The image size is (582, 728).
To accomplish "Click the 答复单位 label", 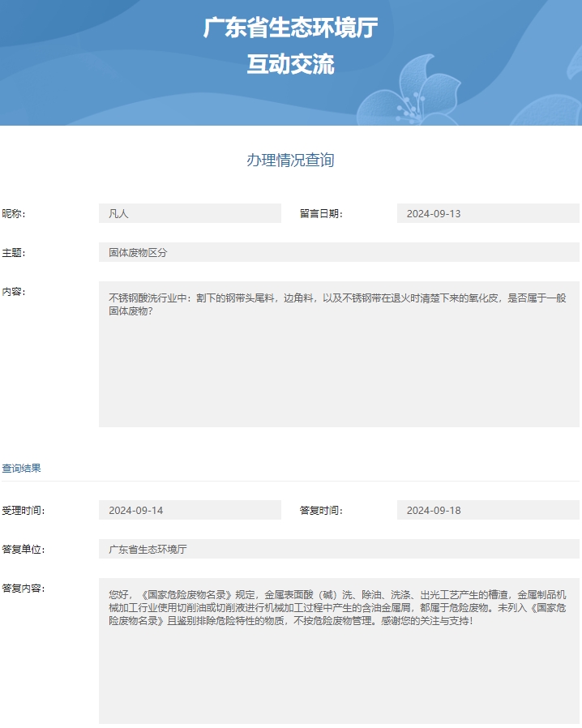I will [23, 550].
